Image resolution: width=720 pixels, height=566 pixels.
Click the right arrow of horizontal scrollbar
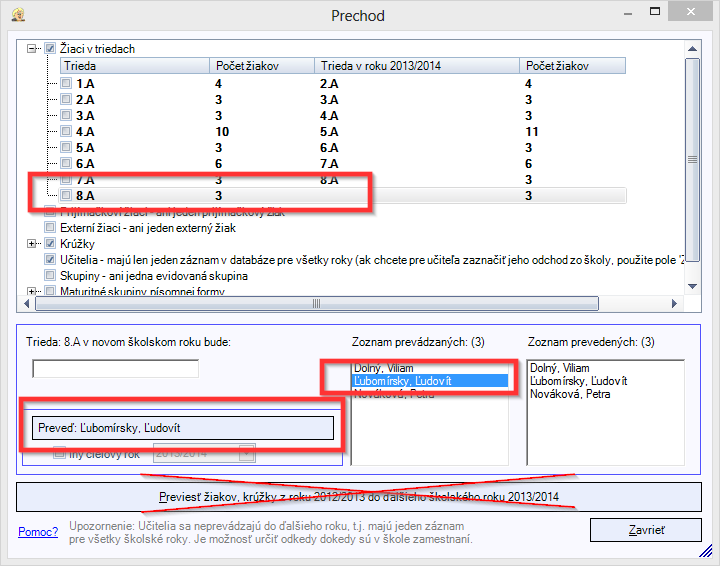click(x=674, y=303)
